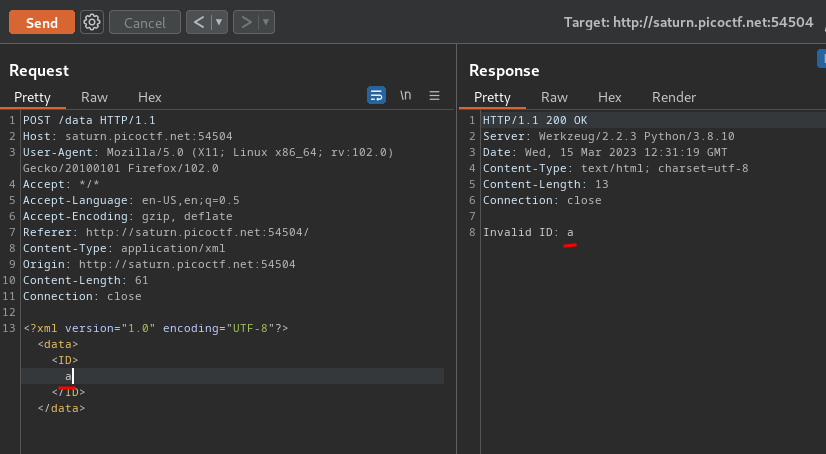826x454 pixels.
Task: Select Pretty tab in Request panel
Action: pyautogui.click(x=32, y=97)
